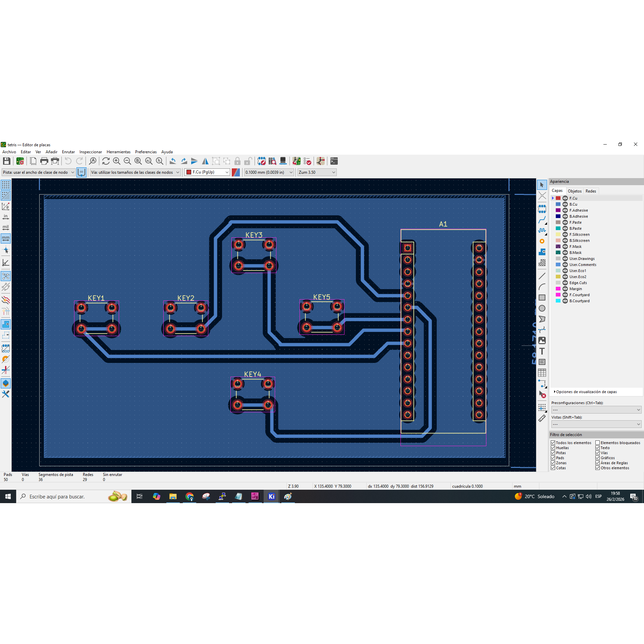Open the F.Cu layer selector dropdown
644x644 pixels.
click(207, 172)
